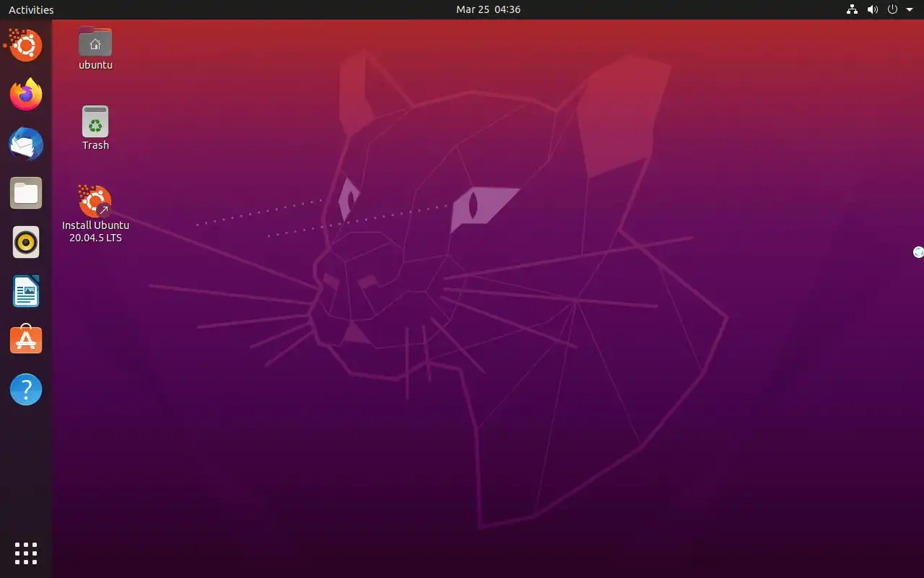Image resolution: width=924 pixels, height=578 pixels.
Task: Expand the system menu arrow
Action: pos(910,9)
